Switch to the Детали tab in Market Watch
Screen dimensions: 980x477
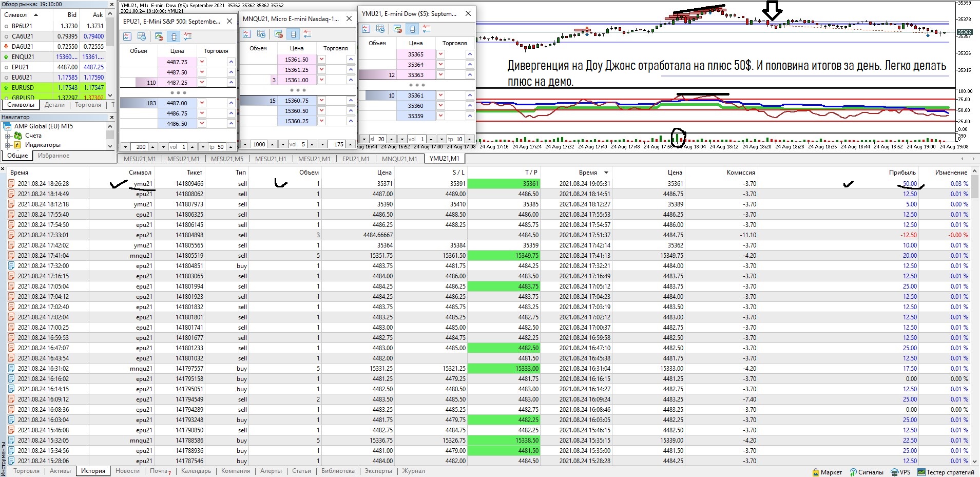pos(54,105)
